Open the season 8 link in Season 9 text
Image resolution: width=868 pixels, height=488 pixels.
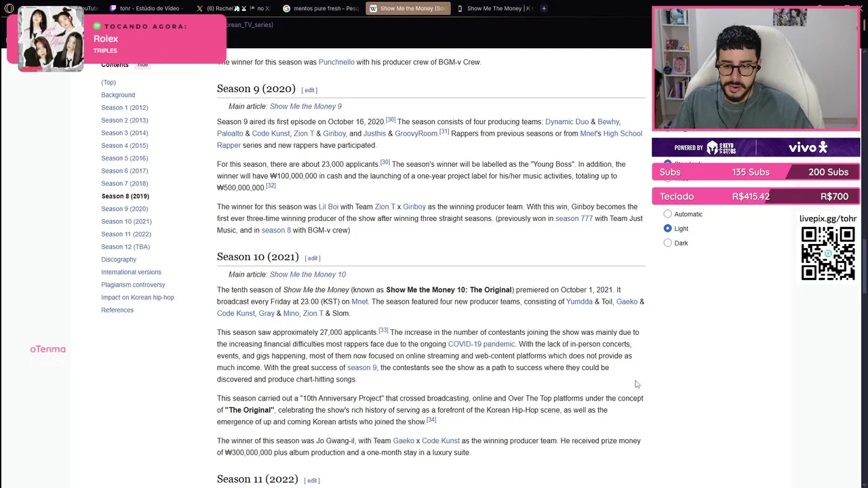[276, 230]
